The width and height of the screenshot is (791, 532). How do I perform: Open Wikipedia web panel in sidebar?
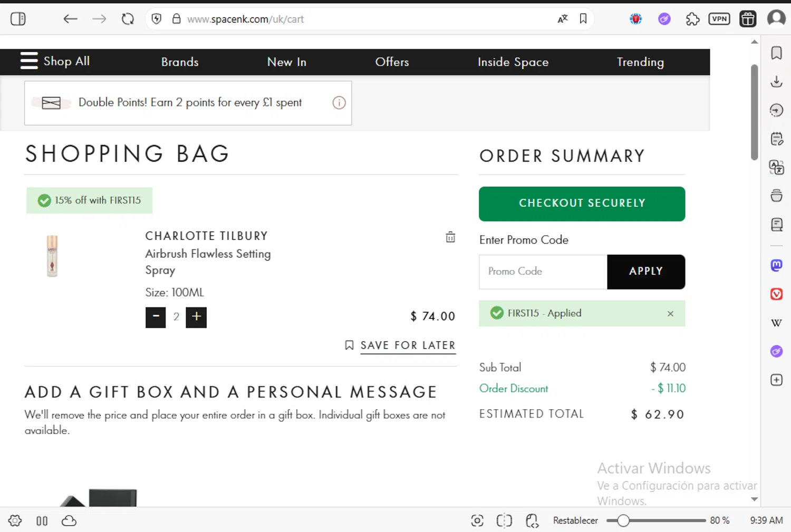pos(776,323)
